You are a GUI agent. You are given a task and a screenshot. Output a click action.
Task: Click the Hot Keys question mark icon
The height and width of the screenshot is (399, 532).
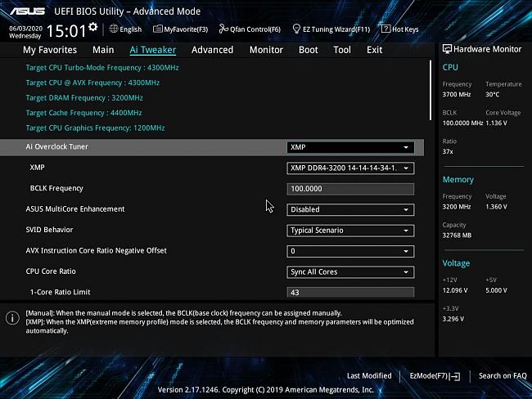click(x=385, y=29)
